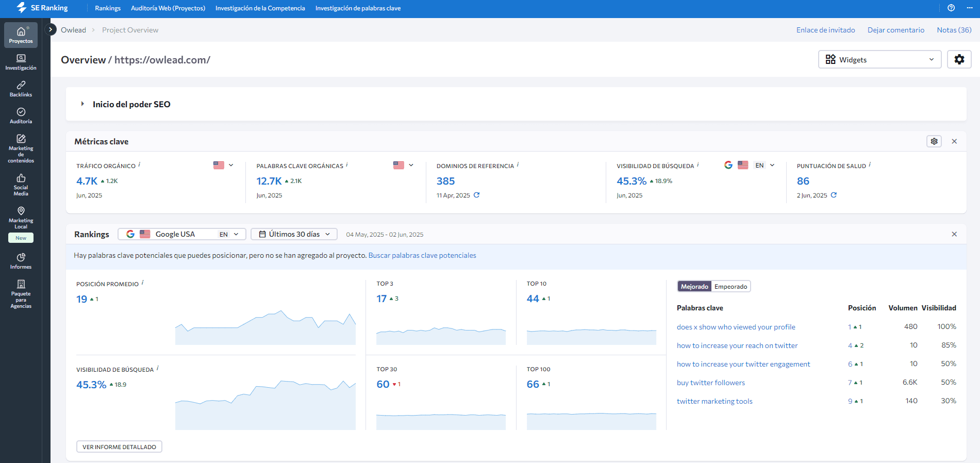
Task: Open keyword 'how to increase your reach on twitter'
Action: [x=737, y=345]
